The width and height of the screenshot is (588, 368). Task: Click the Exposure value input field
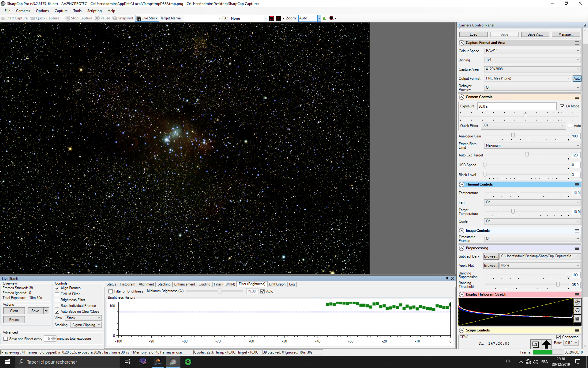[x=517, y=106]
